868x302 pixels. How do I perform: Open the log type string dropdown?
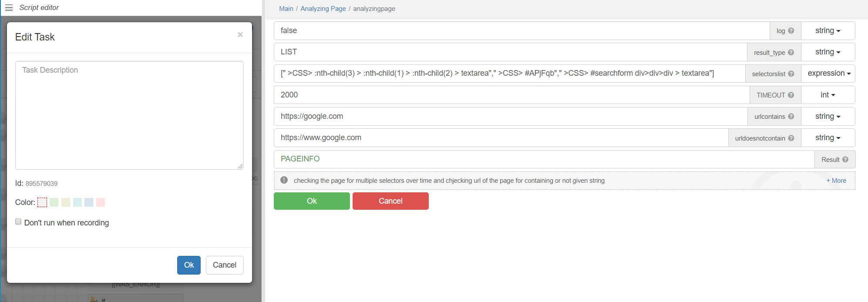point(828,31)
